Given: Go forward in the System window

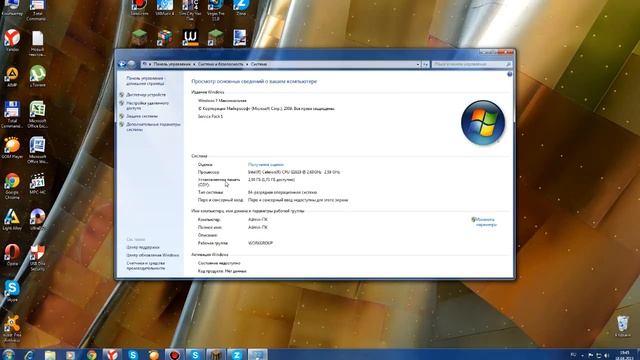Looking at the screenshot, I should (x=131, y=64).
